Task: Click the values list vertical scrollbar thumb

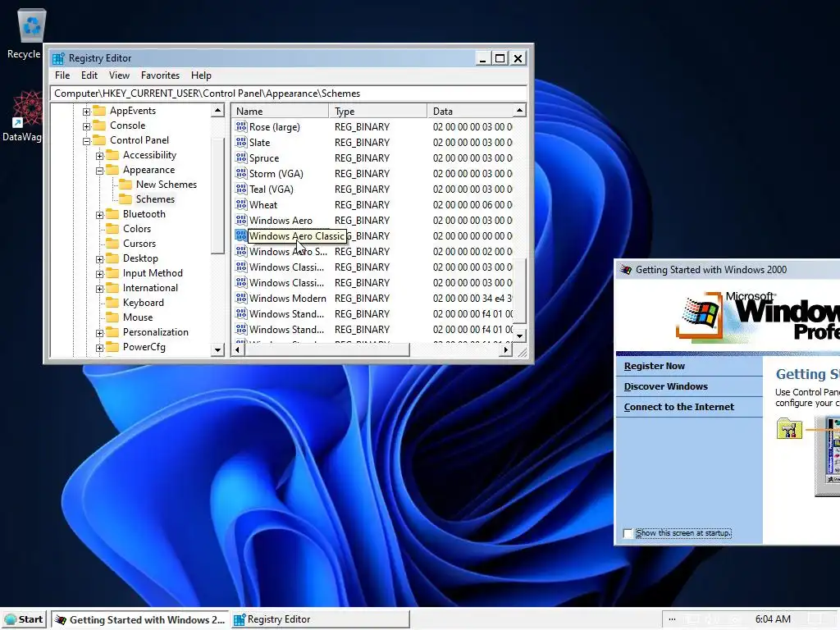Action: point(519,291)
